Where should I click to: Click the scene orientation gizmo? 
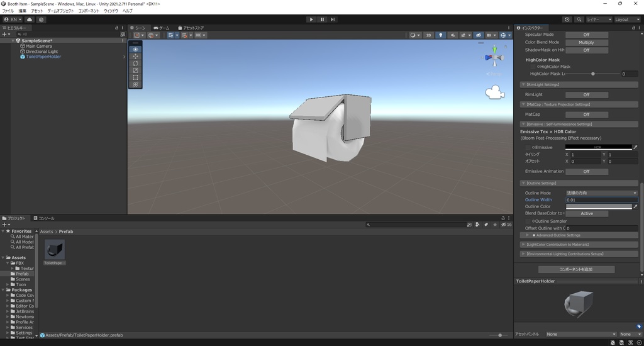(x=494, y=57)
